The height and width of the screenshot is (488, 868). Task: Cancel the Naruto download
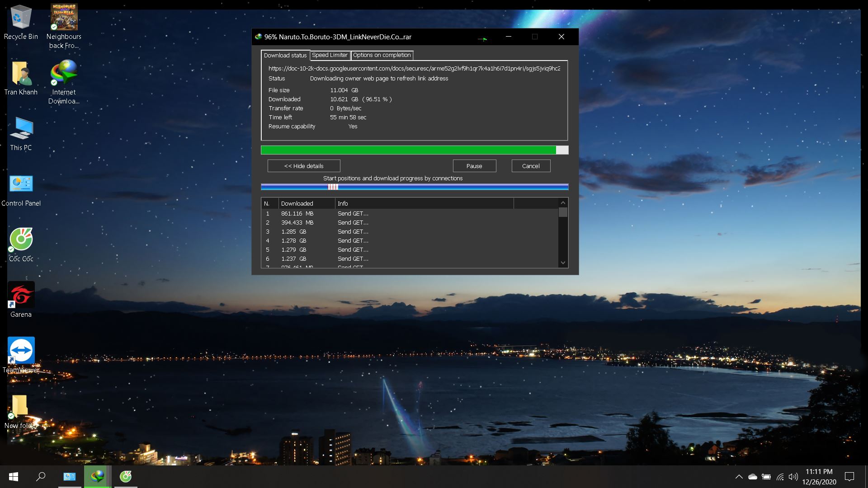click(530, 166)
